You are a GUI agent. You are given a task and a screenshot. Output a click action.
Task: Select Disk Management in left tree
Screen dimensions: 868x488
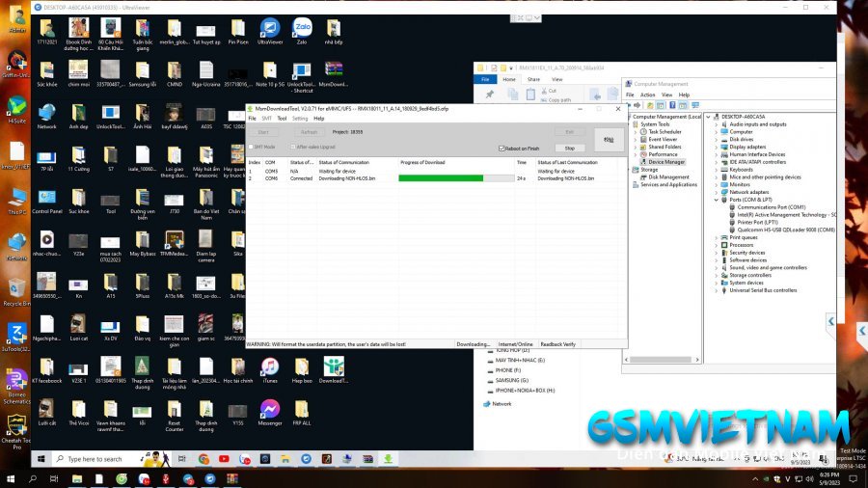tap(668, 177)
